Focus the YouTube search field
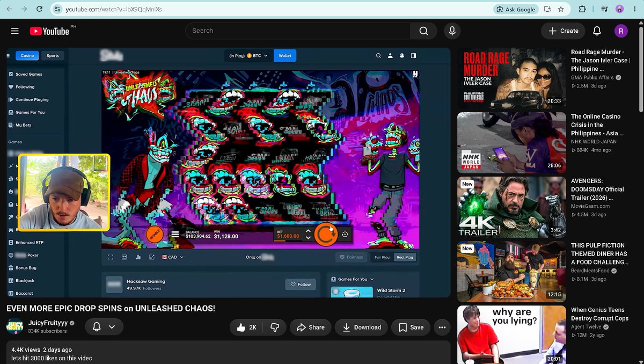This screenshot has height=364, width=644. pyautogui.click(x=298, y=31)
